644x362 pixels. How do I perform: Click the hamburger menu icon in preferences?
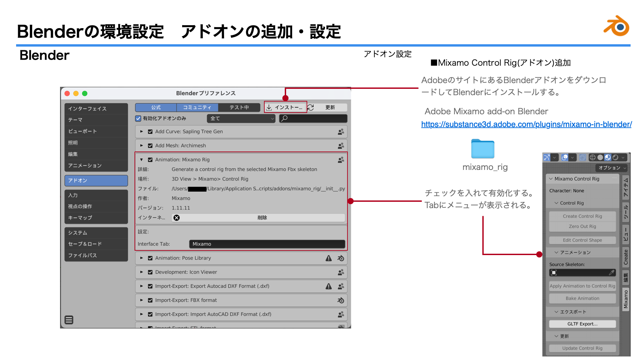(x=69, y=320)
